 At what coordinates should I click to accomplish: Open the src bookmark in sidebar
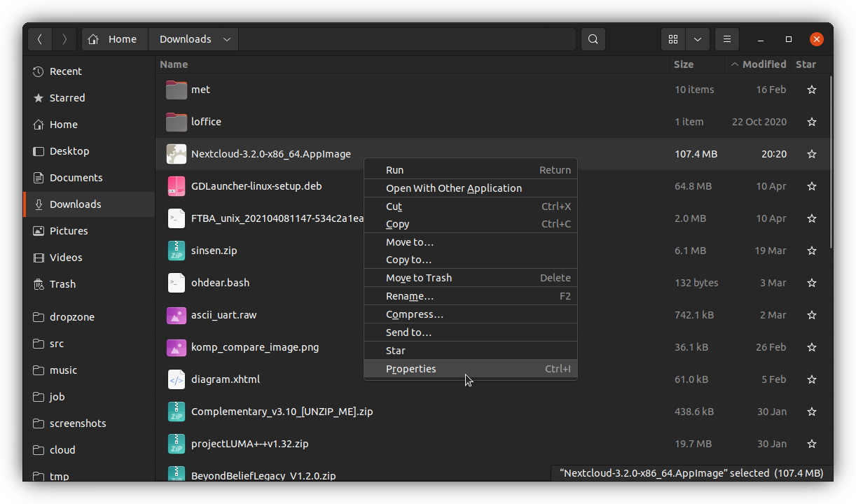click(x=89, y=344)
